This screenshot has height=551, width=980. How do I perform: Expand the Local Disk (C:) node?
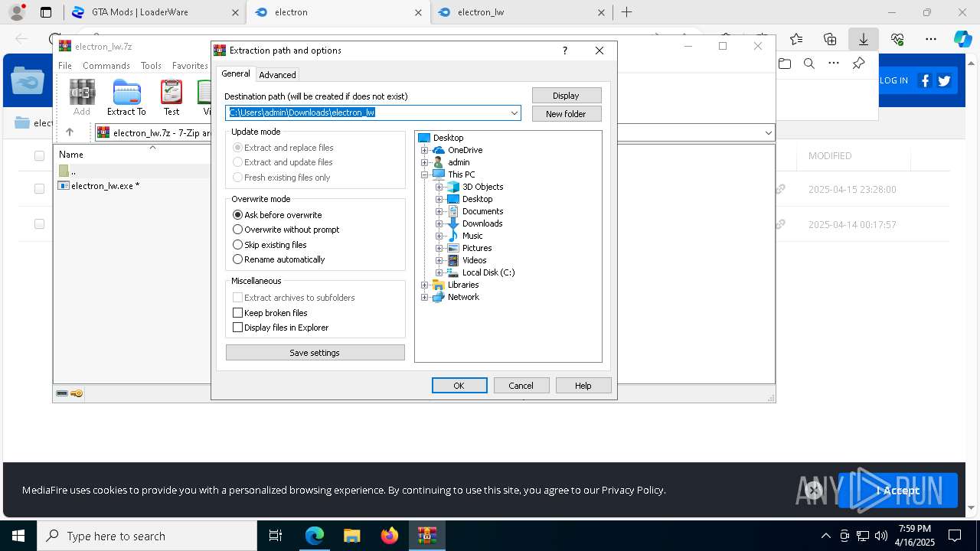pyautogui.click(x=439, y=272)
